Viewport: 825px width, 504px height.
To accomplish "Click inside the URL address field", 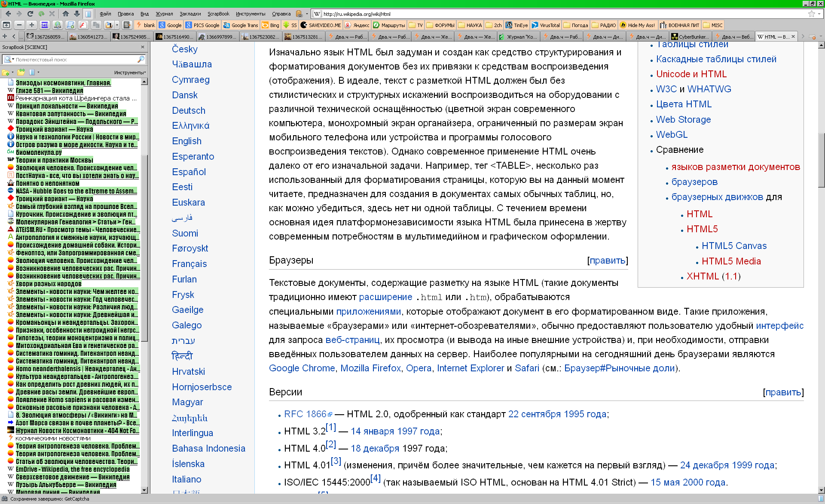I will (559, 14).
